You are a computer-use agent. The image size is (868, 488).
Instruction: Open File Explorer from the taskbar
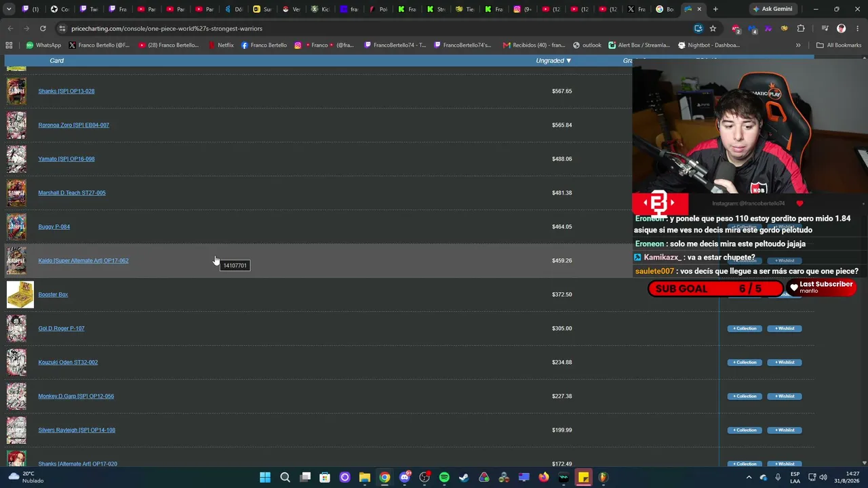click(x=365, y=477)
